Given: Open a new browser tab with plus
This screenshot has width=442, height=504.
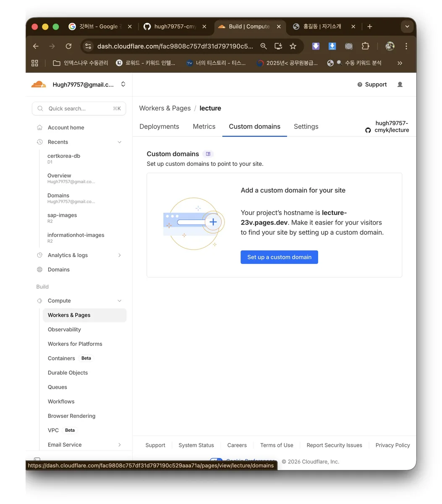Looking at the screenshot, I should click(x=369, y=26).
